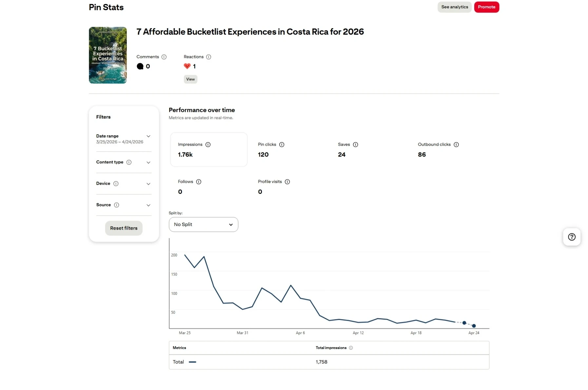Expand the Source filter chevron
588x390 pixels.
pyautogui.click(x=148, y=205)
